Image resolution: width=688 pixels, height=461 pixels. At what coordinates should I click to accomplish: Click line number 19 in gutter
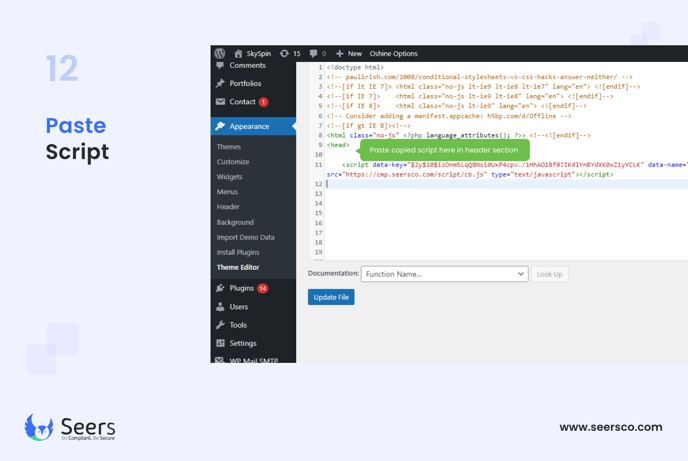319,252
